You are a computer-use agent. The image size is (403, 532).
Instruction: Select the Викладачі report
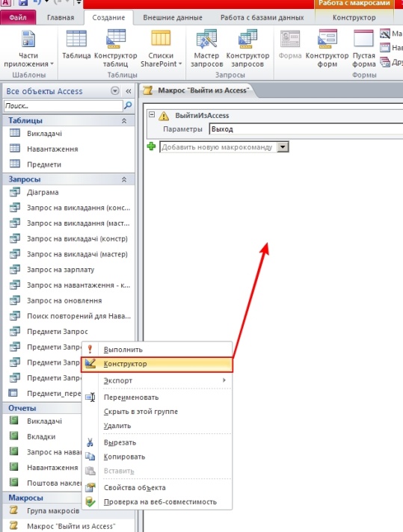43,421
